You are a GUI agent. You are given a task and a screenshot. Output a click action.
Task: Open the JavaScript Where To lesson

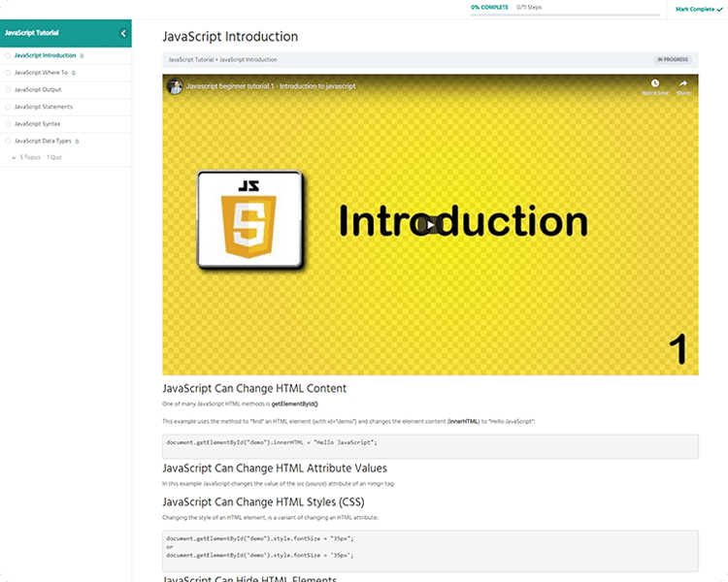pos(41,73)
